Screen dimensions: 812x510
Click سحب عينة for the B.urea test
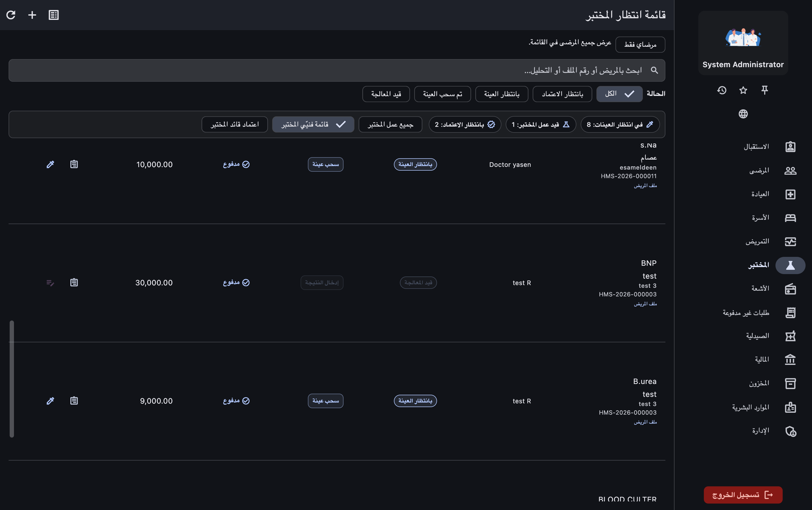[326, 401]
